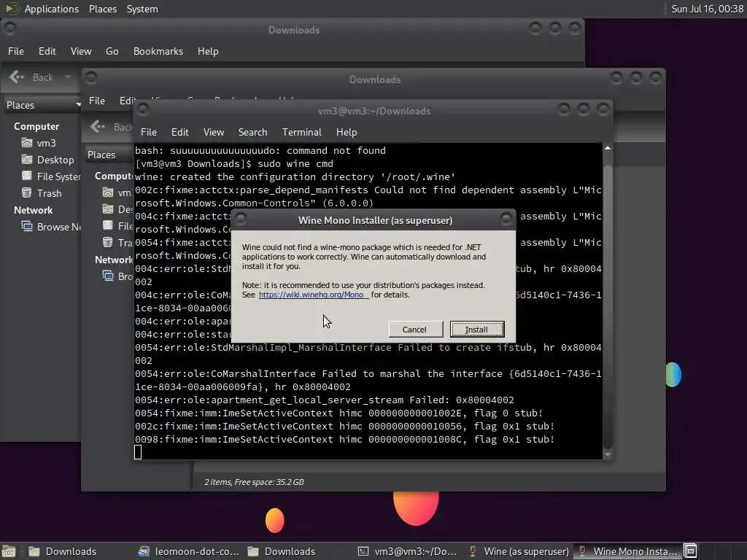Open Edit menu in rear Downloads window

pyautogui.click(x=47, y=51)
